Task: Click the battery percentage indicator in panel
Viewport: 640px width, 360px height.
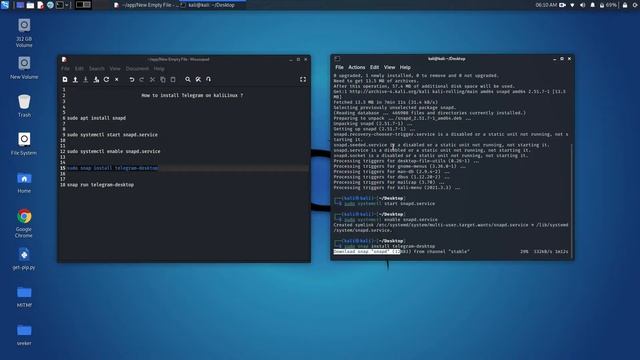Action: 608,5
